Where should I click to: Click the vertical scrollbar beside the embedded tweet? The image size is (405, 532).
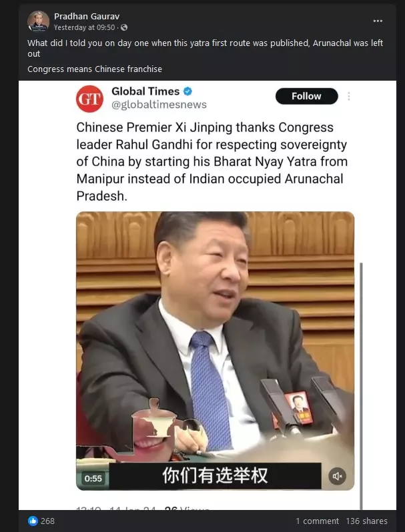click(x=361, y=386)
